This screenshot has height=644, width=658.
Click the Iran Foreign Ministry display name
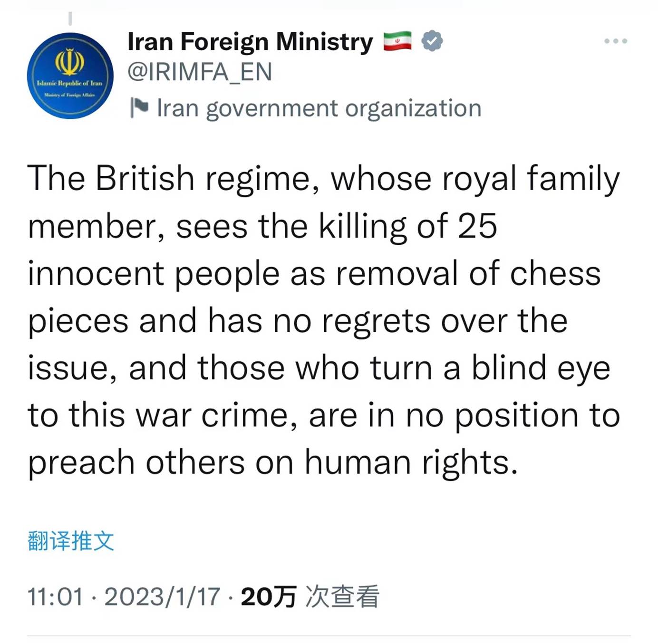coord(250,42)
